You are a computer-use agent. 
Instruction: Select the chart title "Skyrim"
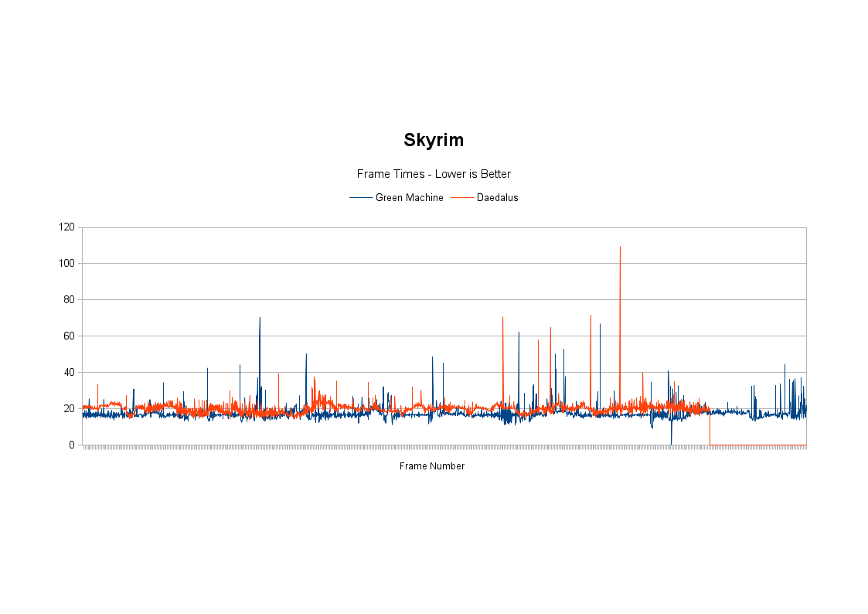(434, 141)
